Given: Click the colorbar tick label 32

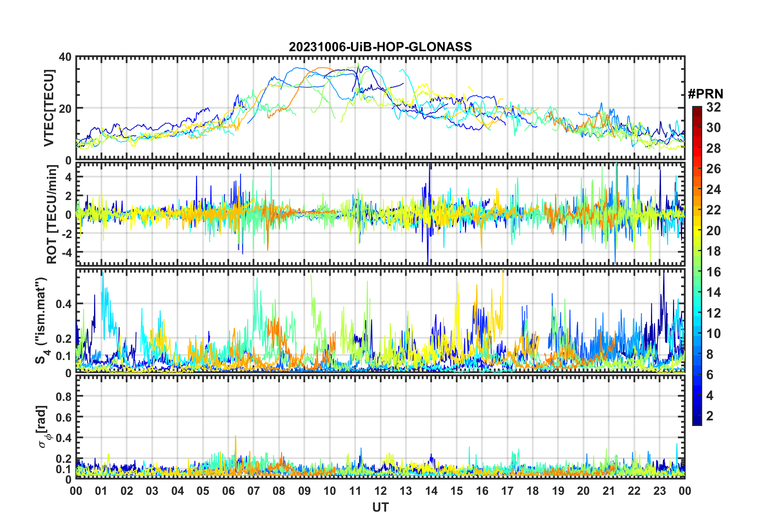Looking at the screenshot, I should 713,107.
